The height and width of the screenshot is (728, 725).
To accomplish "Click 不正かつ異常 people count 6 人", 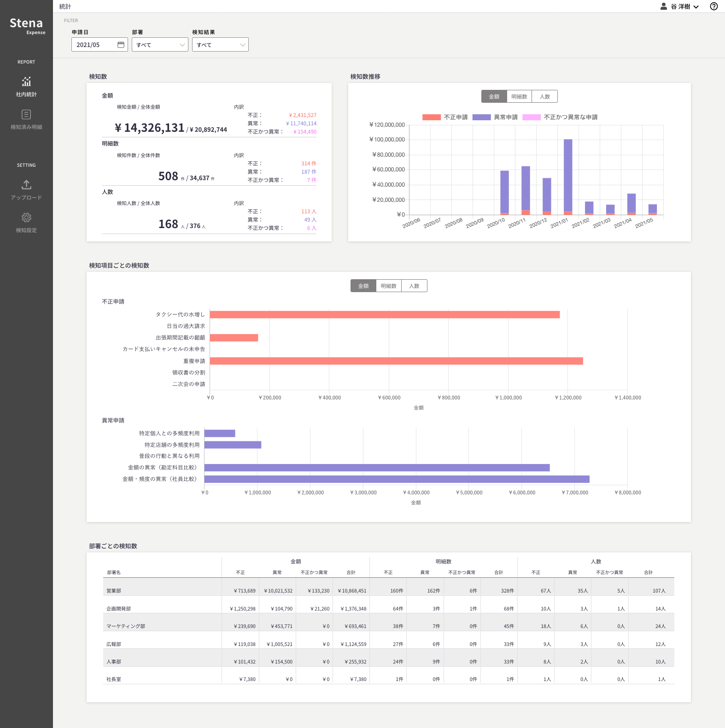I will pyautogui.click(x=312, y=228).
